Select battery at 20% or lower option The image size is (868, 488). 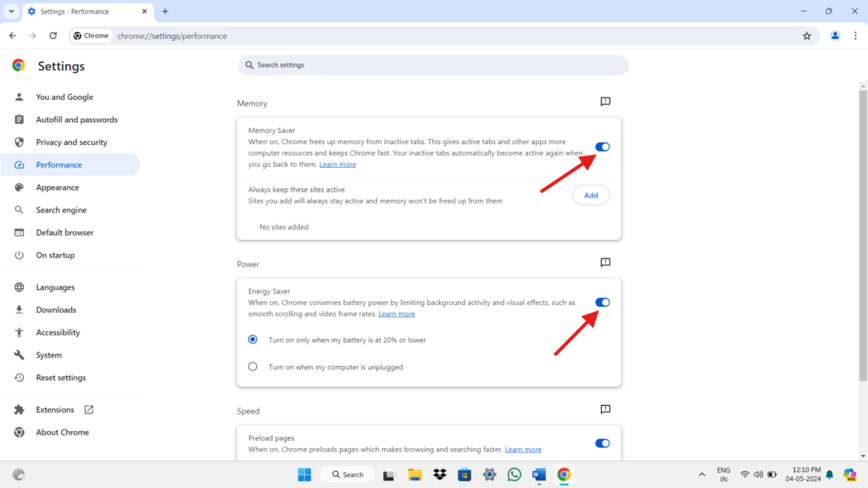253,340
